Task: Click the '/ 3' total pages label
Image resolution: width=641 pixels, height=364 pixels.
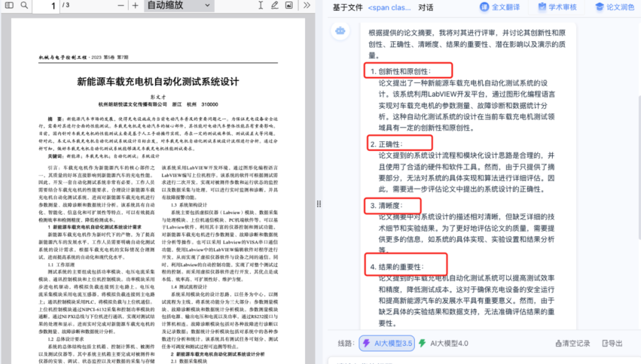Action: [66, 5]
